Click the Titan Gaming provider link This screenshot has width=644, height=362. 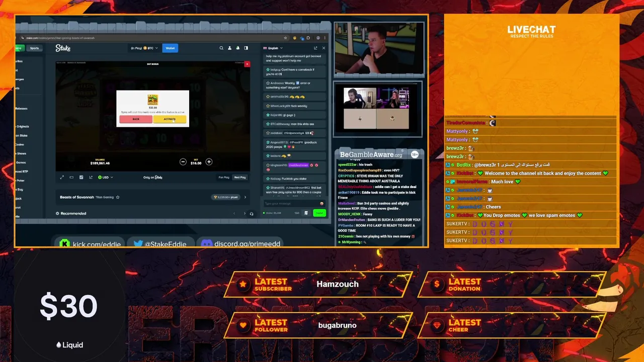105,197
